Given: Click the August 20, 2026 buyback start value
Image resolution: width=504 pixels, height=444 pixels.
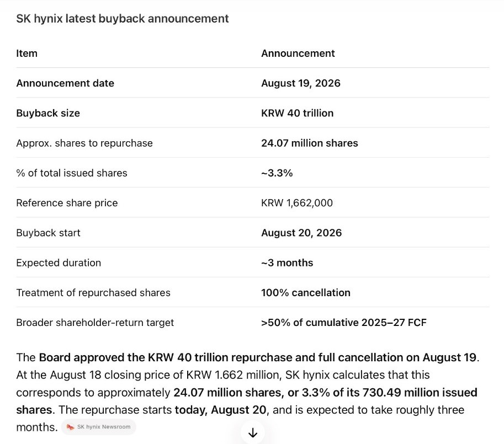Looking at the screenshot, I should [x=301, y=233].
